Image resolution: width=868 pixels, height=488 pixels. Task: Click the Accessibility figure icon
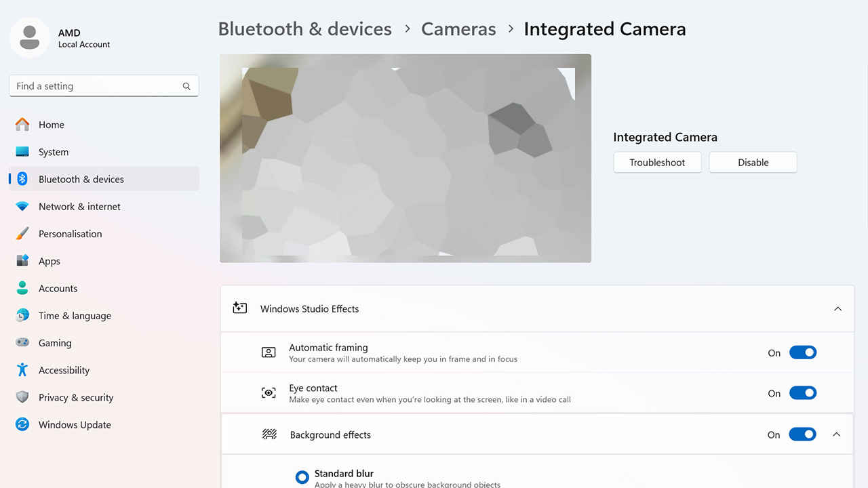(22, 369)
